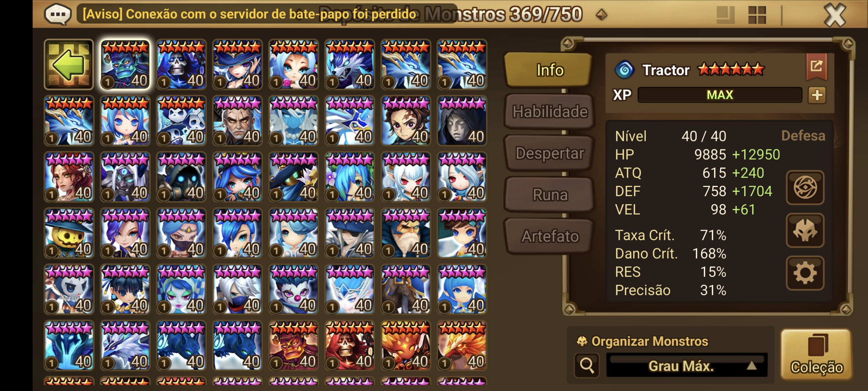
Task: Open the rune eye icon button
Action: click(x=805, y=187)
